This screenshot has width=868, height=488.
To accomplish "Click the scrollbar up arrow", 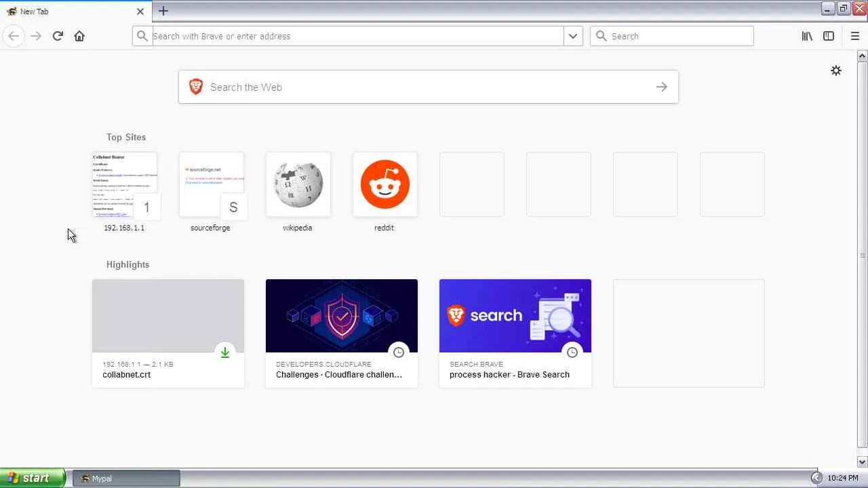I will [863, 56].
